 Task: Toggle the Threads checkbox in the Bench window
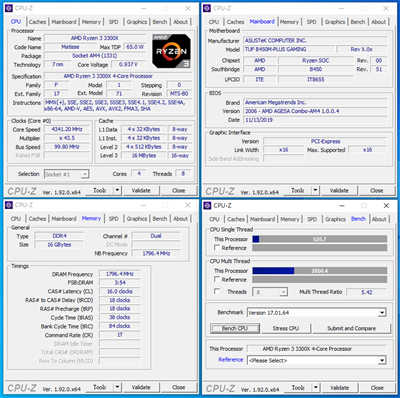coord(217,292)
